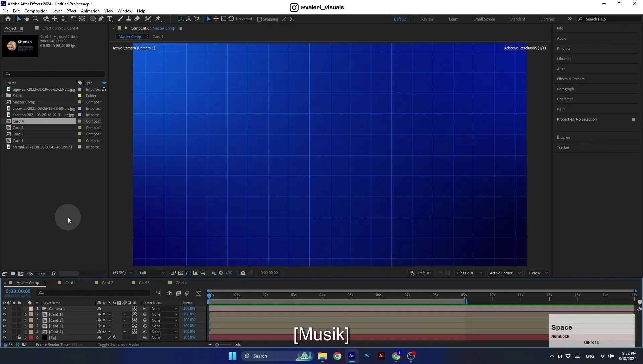
Task: Show more workspaces via overflow arrows
Action: click(570, 19)
